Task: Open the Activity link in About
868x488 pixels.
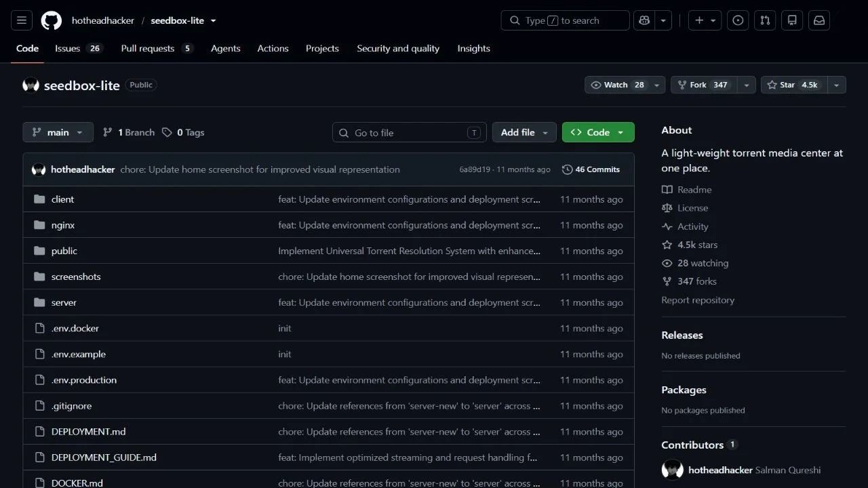Action: [x=685, y=226]
